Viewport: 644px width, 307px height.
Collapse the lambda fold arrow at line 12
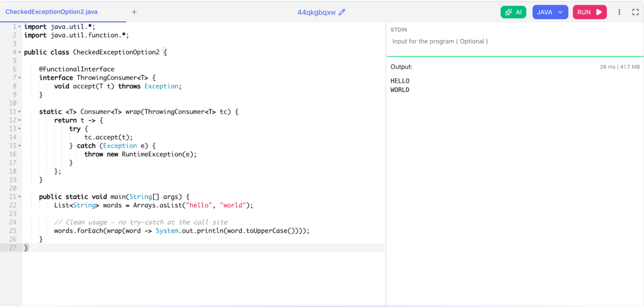click(x=19, y=120)
